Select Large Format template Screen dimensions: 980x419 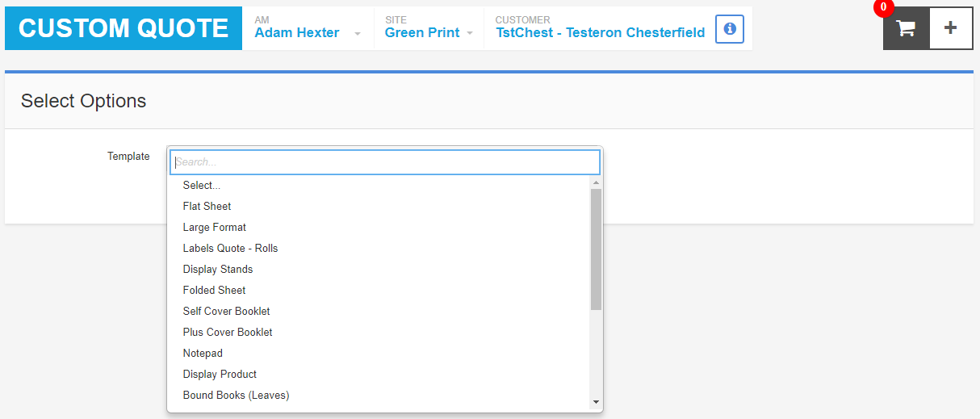coord(379,227)
